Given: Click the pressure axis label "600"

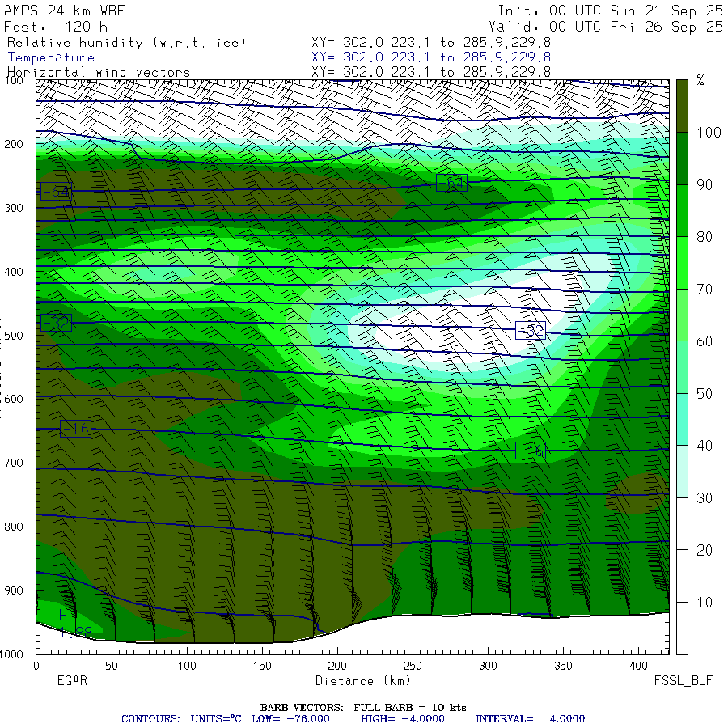Looking at the screenshot, I should click(x=14, y=399).
